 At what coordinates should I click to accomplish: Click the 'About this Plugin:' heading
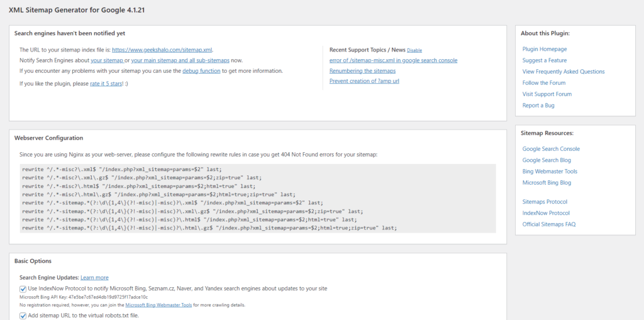click(545, 33)
